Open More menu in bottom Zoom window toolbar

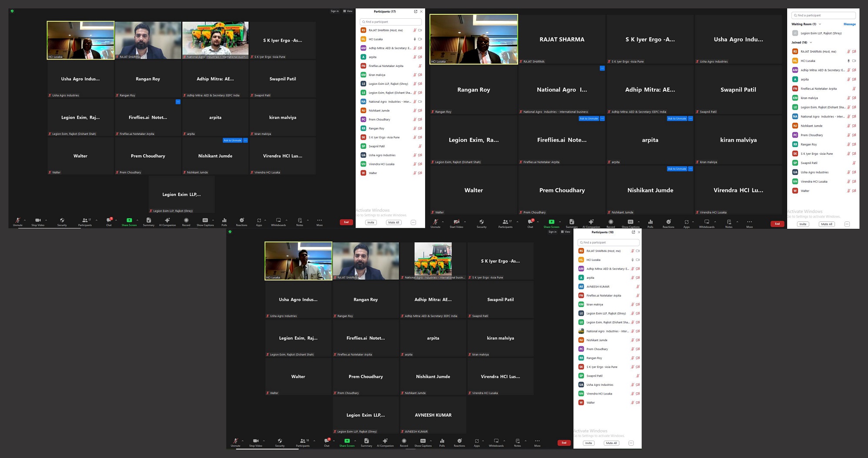pos(537,442)
